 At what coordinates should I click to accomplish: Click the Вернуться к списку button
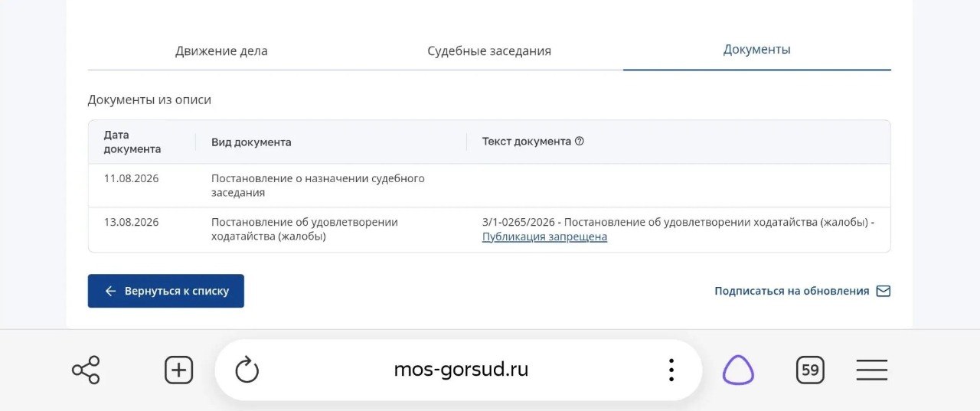click(166, 291)
